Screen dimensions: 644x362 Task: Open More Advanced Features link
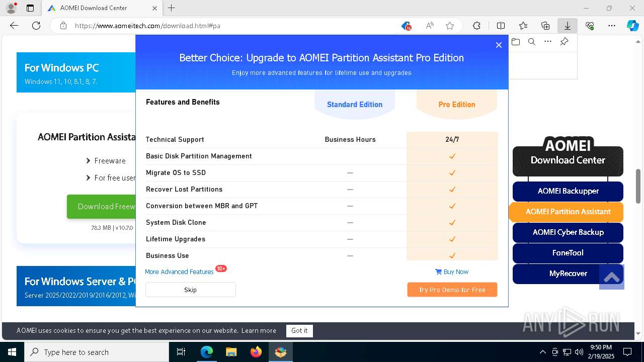point(180,271)
